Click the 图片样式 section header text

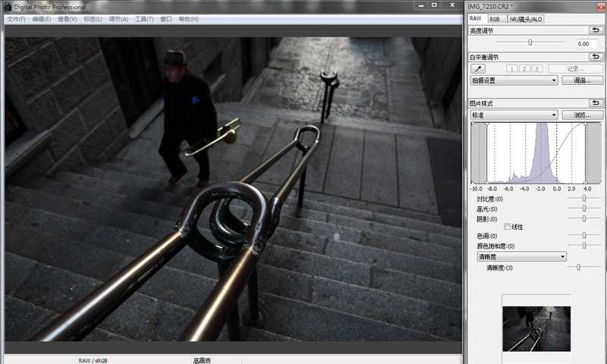(x=481, y=103)
